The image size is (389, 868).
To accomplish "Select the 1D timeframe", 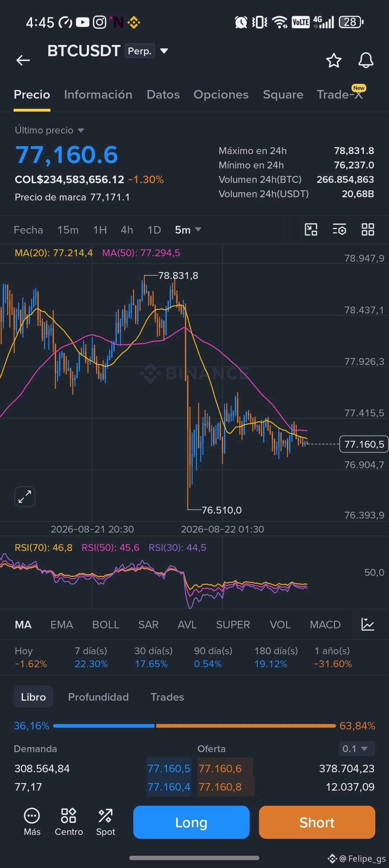I will point(154,230).
